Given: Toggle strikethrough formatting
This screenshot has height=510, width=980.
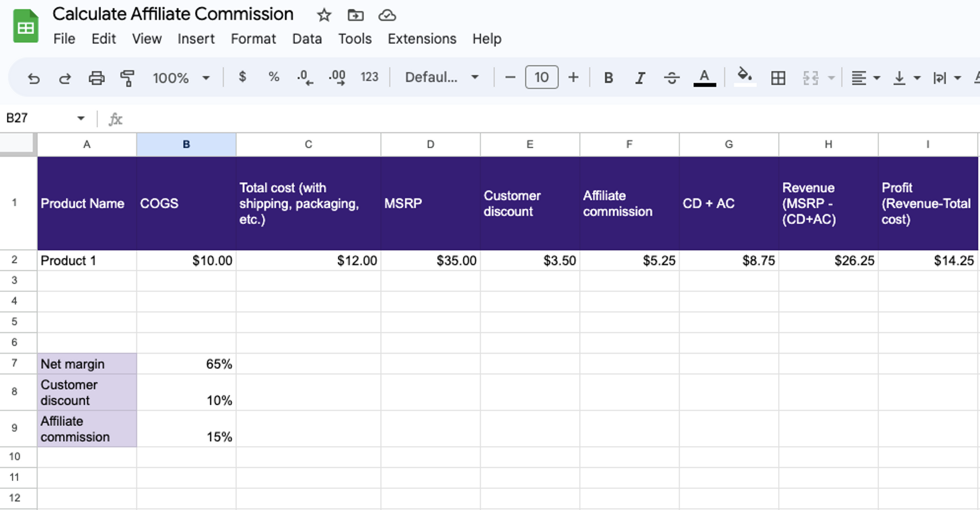Looking at the screenshot, I should pos(672,77).
